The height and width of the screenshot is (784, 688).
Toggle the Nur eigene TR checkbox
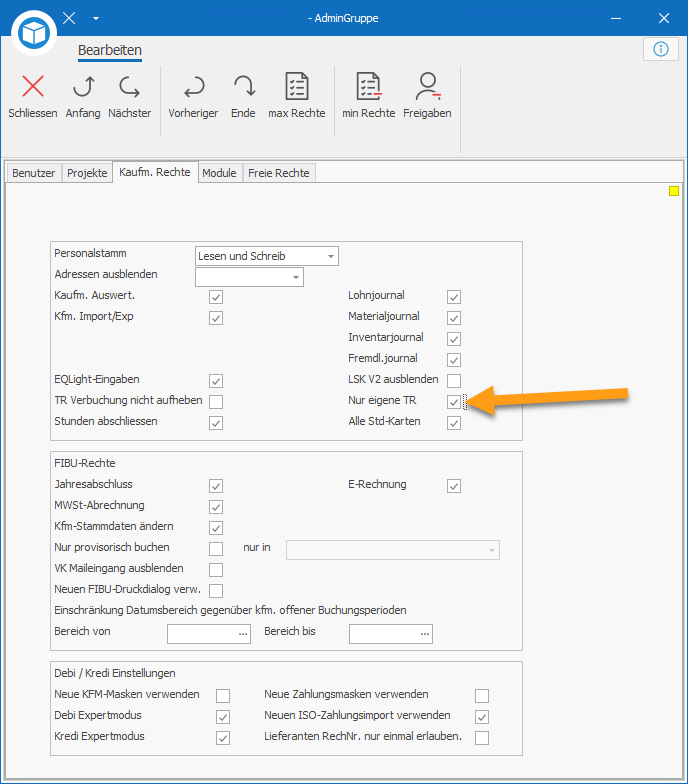[454, 402]
